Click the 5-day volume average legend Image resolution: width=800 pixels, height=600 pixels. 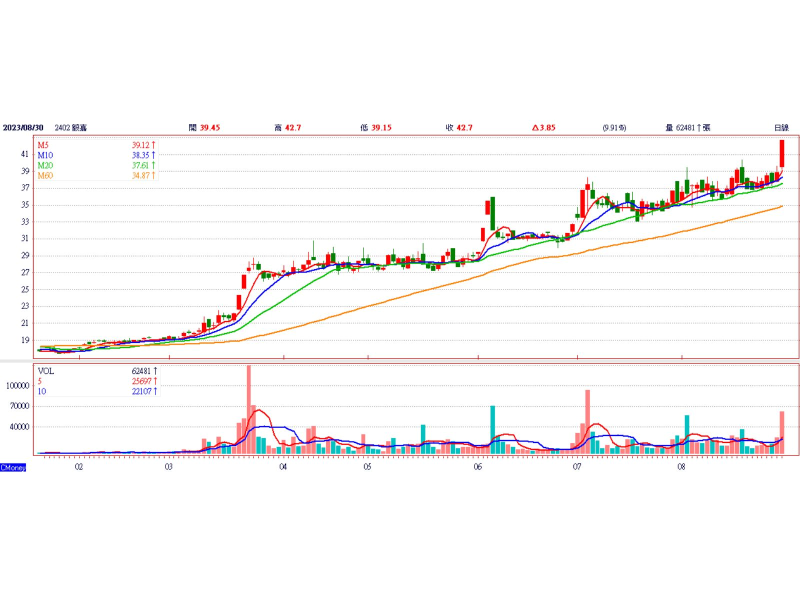pyautogui.click(x=41, y=380)
